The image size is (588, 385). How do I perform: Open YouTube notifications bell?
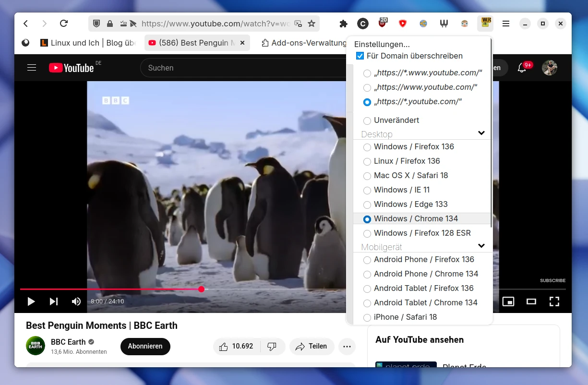click(x=522, y=68)
